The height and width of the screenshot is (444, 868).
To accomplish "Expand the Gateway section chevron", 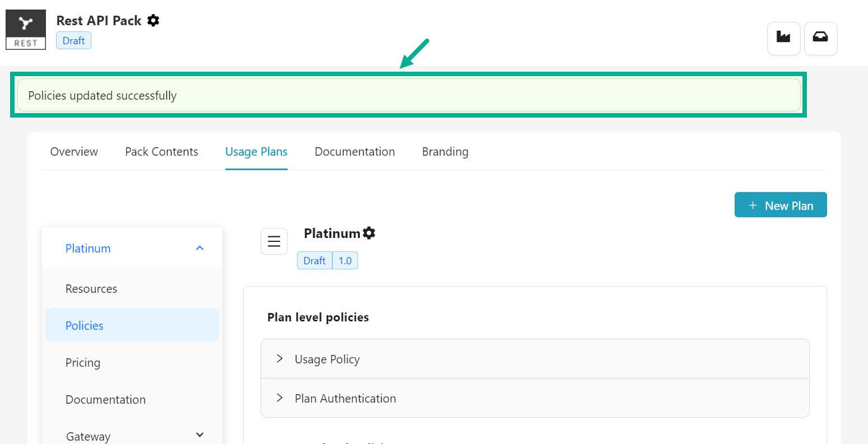I will pos(199,435).
